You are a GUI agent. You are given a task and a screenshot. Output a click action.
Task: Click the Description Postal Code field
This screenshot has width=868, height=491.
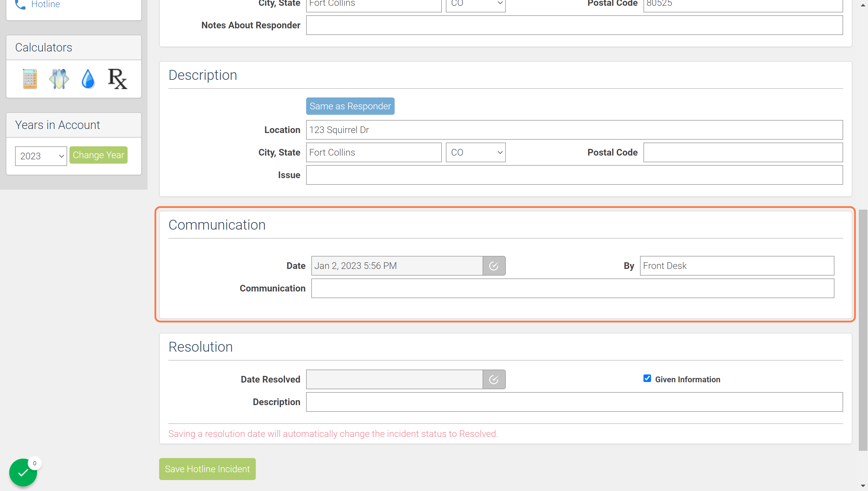743,152
